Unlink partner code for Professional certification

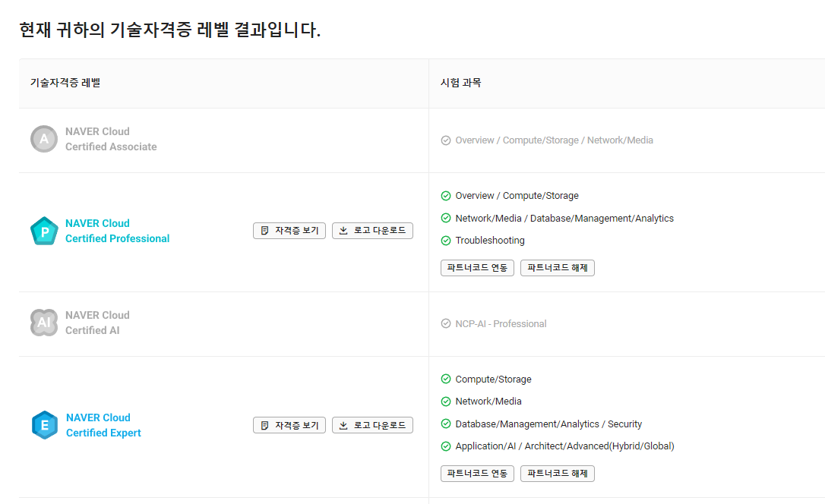[558, 268]
